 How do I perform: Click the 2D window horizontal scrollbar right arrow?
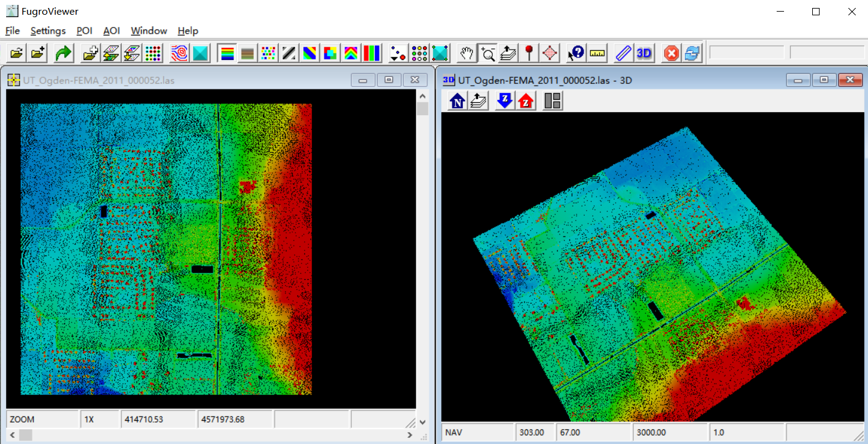tap(410, 435)
